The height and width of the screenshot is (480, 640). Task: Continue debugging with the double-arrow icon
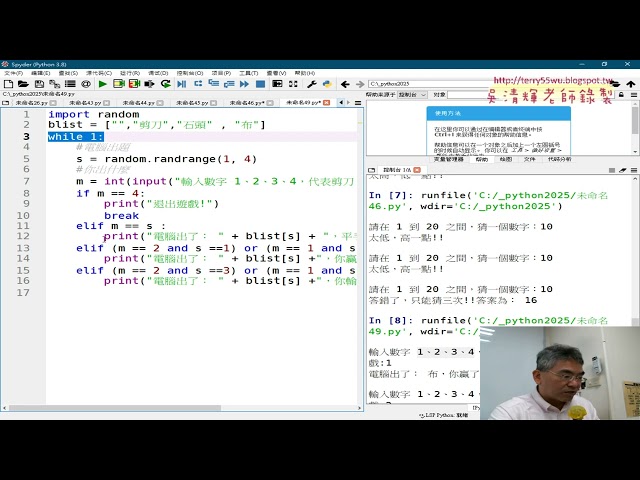(244, 84)
